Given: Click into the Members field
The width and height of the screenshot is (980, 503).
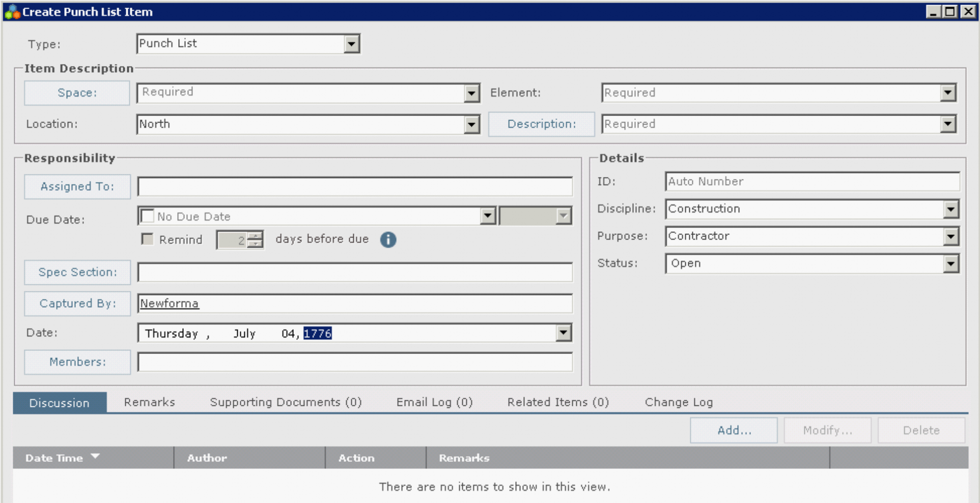Looking at the screenshot, I should click(355, 362).
